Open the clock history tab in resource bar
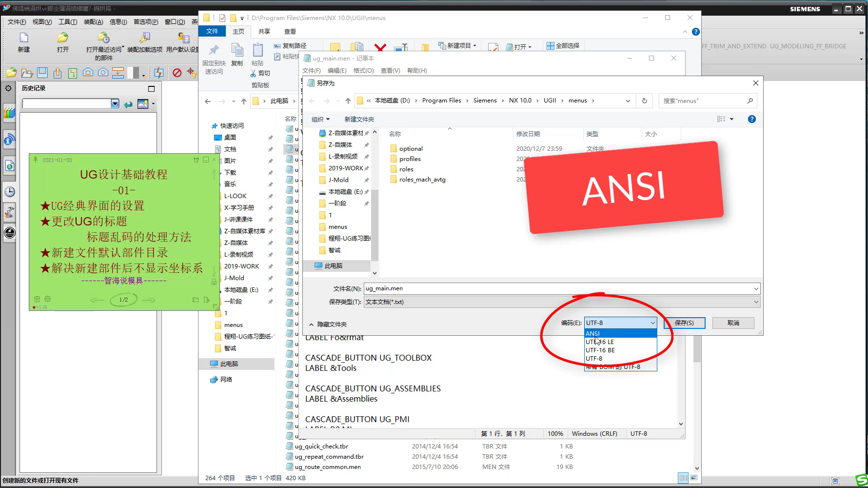The image size is (868, 488). (9, 192)
